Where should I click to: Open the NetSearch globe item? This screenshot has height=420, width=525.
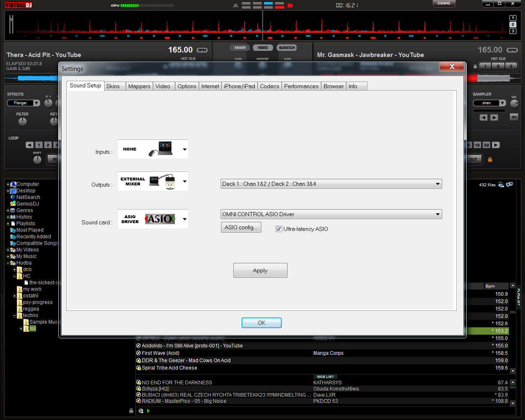[x=13, y=197]
